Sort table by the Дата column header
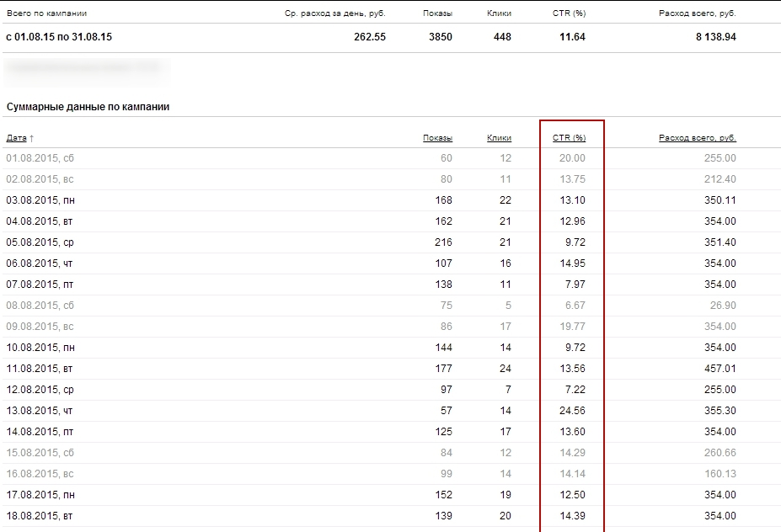Viewport: 781px width, 532px height. point(17,138)
